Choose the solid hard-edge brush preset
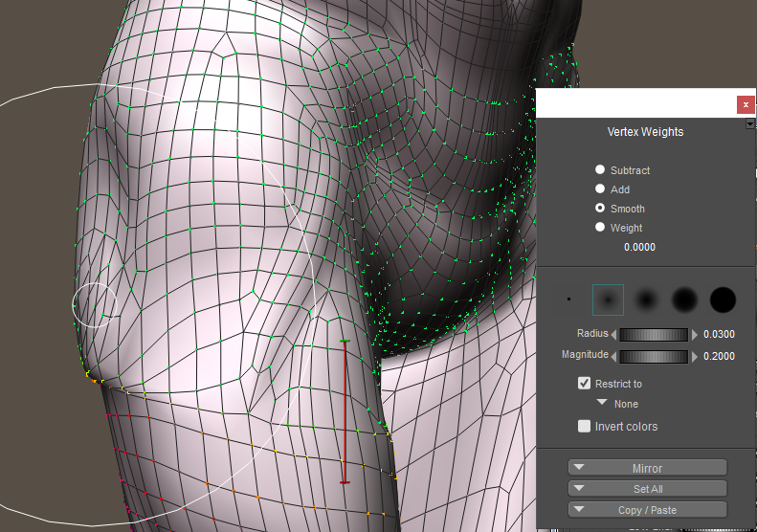This screenshot has height=532, width=757. pos(723,299)
